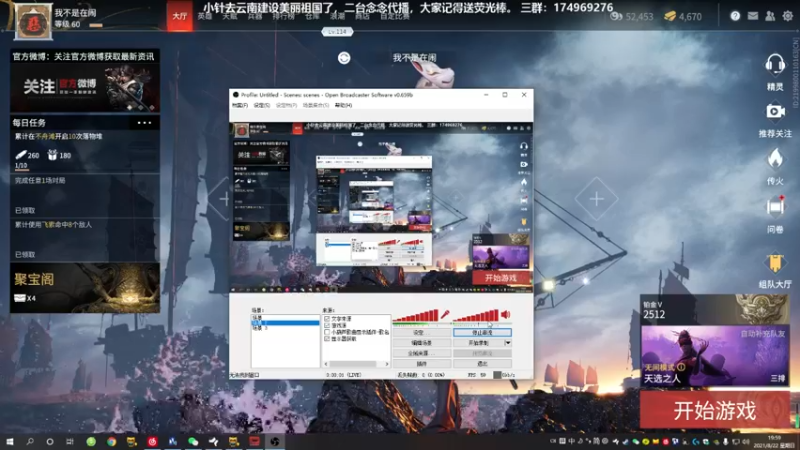Screen dimensions: 800x450
Task: Click the red Weibo-like taskbar icon
Action: pyautogui.click(x=152, y=441)
